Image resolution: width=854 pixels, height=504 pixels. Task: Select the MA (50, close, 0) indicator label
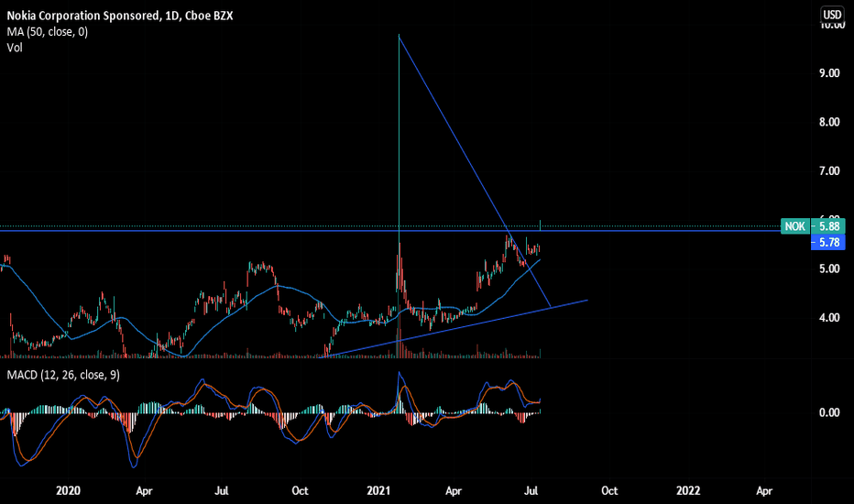tap(48, 32)
